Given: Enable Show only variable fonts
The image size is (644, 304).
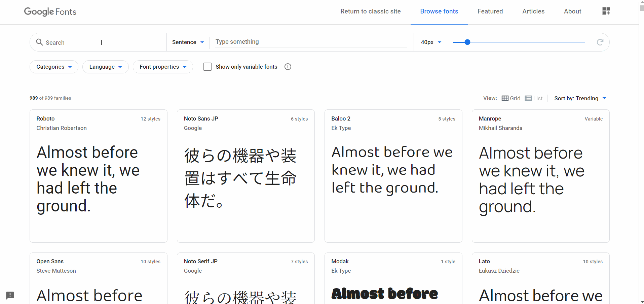Looking at the screenshot, I should [207, 67].
